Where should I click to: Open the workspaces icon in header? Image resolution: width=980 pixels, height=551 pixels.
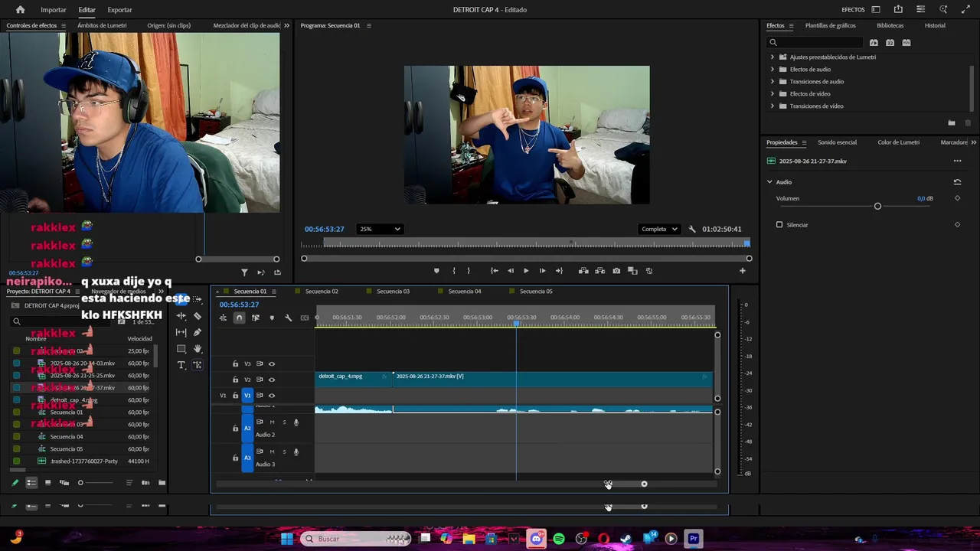click(876, 10)
